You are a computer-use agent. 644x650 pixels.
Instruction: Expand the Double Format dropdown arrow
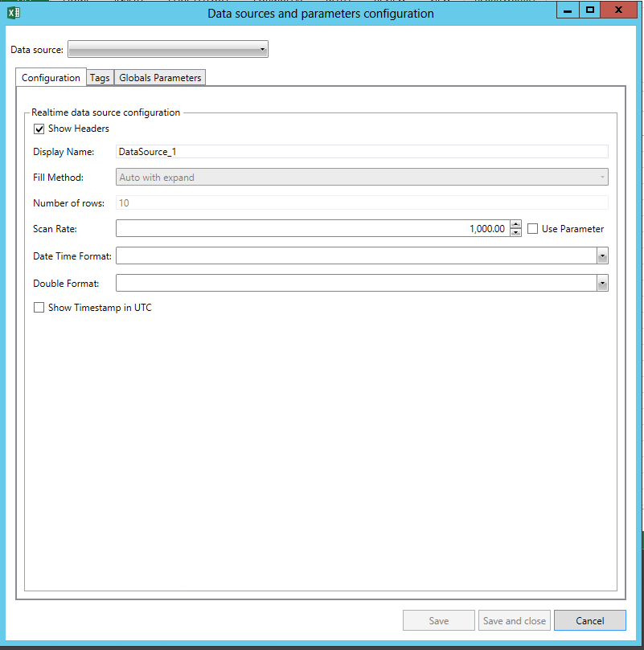(602, 284)
